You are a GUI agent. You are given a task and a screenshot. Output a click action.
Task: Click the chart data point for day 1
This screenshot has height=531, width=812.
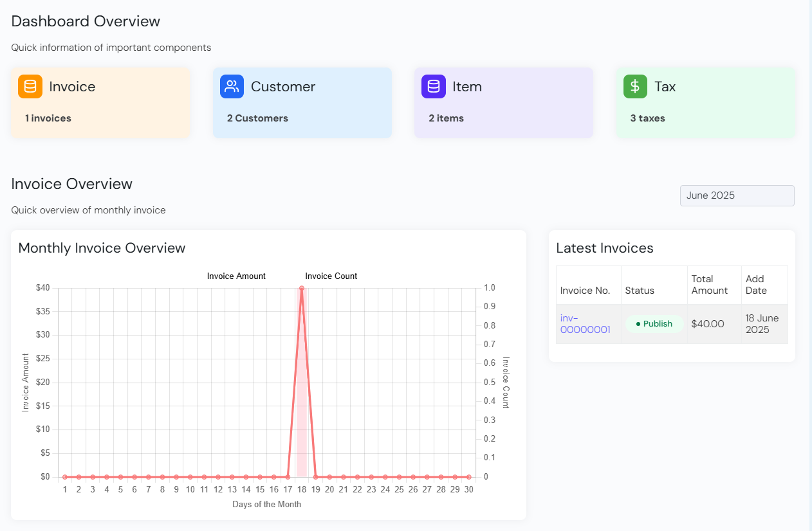point(65,477)
